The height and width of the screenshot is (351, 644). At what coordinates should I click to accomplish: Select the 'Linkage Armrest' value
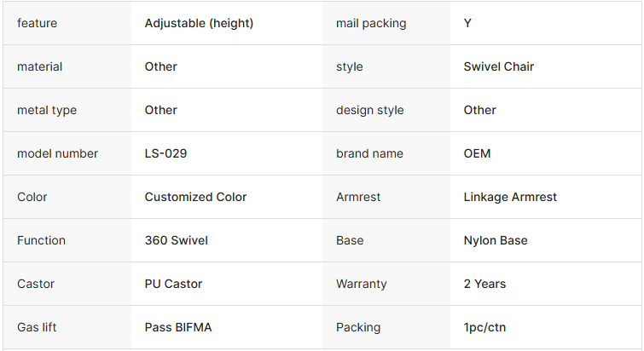[510, 197]
